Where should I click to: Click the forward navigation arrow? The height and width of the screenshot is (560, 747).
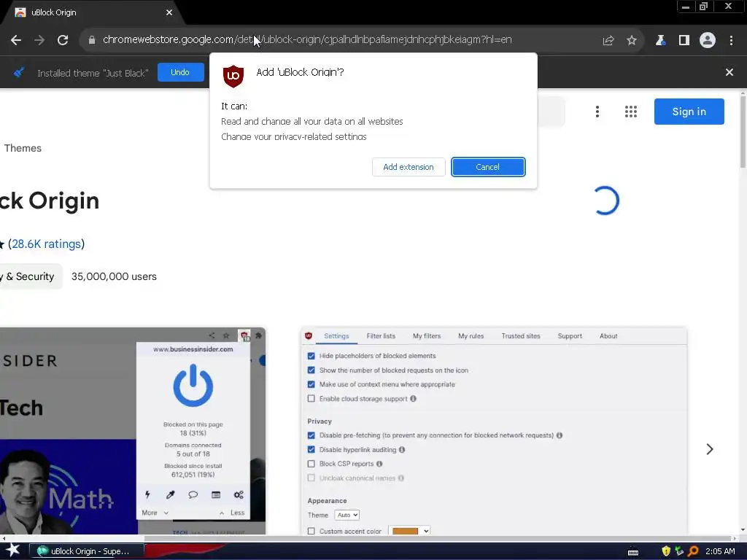(x=39, y=40)
